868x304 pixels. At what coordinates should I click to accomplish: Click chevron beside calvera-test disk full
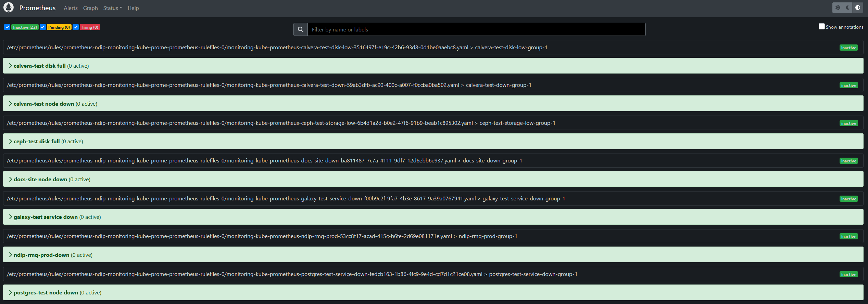click(x=10, y=66)
